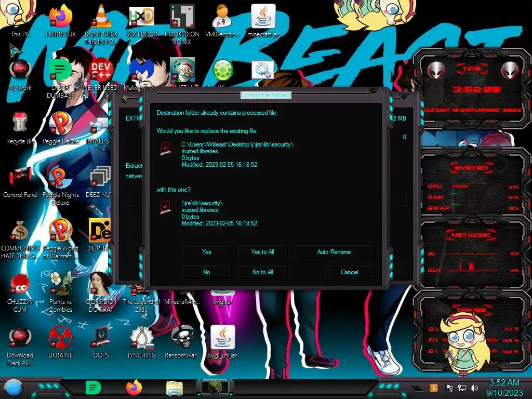The height and width of the screenshot is (399, 532).
Task: Click the Confirm File Replace title
Action: click(266, 95)
